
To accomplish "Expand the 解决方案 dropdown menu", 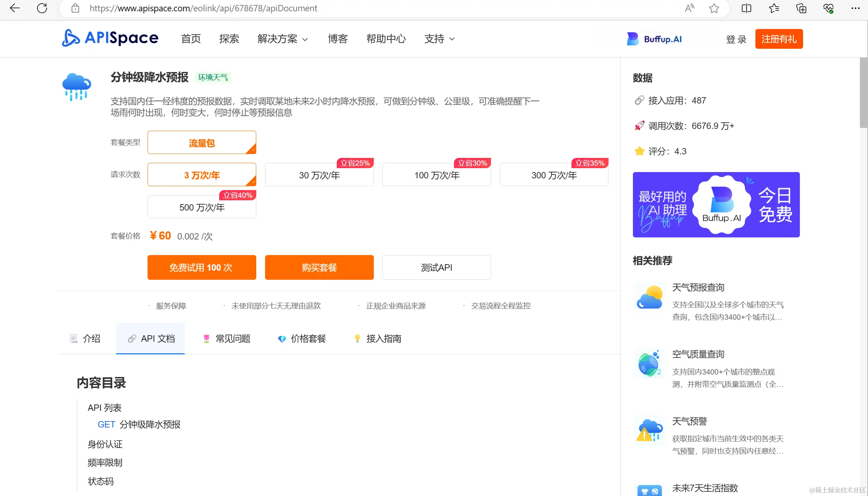I will coord(282,39).
